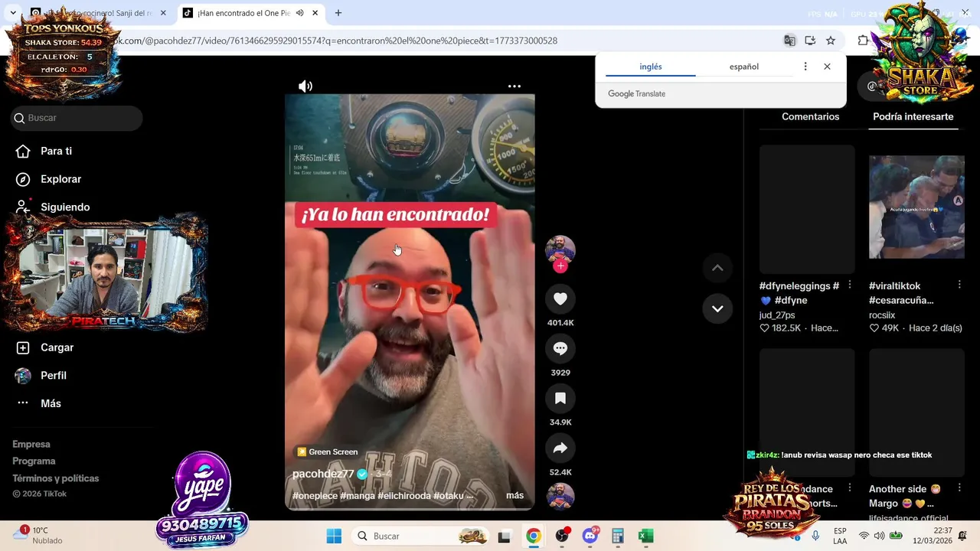Switch to the Podría interesarte tab
This screenshot has height=551, width=980.
coord(913,117)
